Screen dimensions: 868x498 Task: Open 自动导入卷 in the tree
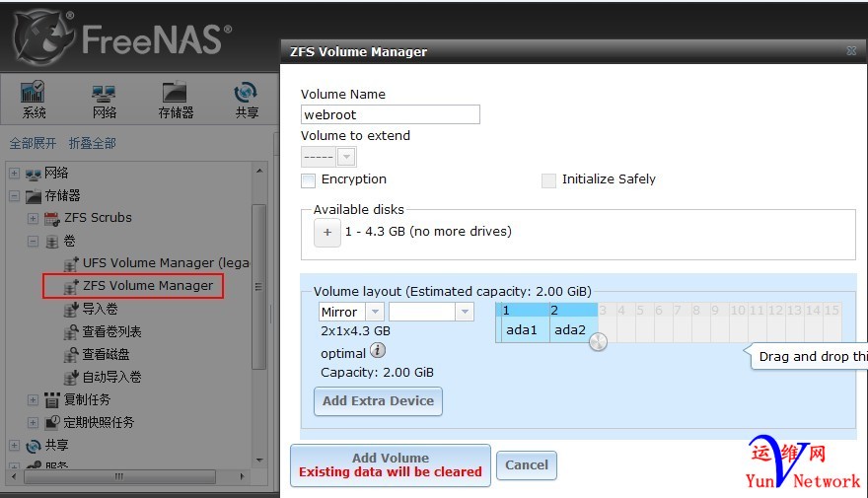[111, 377]
